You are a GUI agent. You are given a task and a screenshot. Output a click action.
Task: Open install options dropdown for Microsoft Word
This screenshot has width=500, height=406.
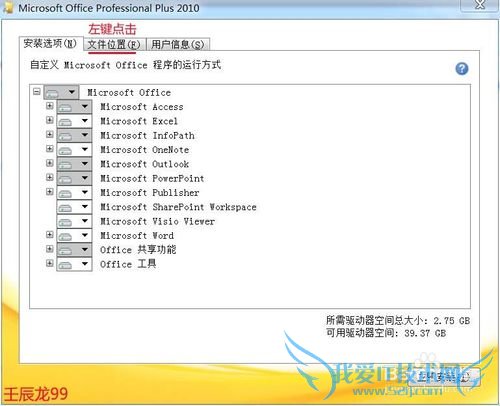tap(74, 236)
